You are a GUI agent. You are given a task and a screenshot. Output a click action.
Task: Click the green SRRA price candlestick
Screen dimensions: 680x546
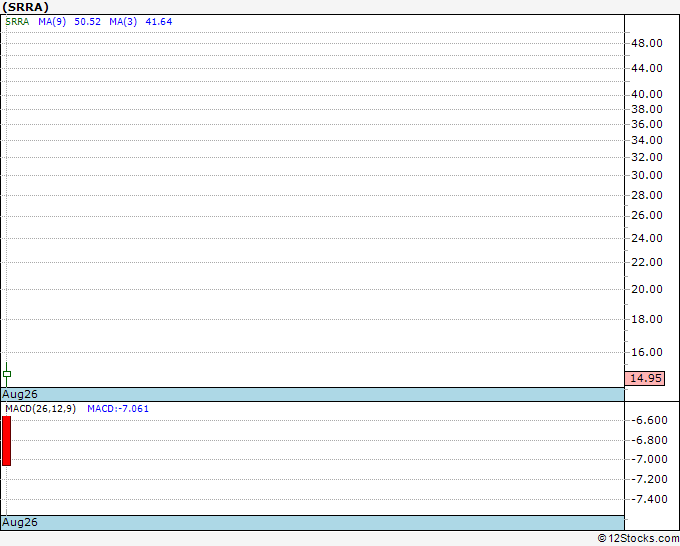coord(7,374)
